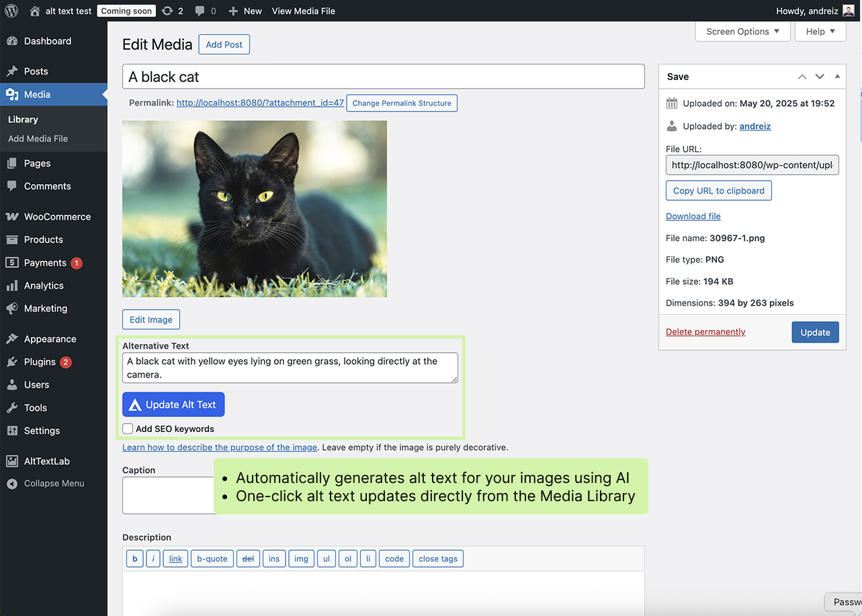Click in the Alternative Text textarea
Screen dimensions: 862x616
click(290, 368)
